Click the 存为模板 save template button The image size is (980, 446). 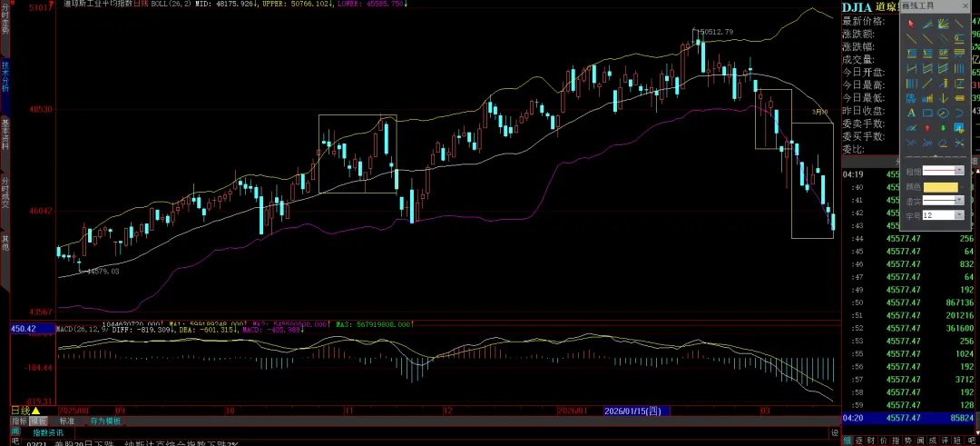[x=105, y=421]
